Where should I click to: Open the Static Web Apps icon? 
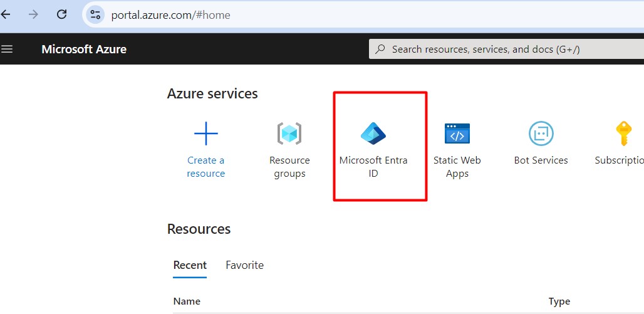pyautogui.click(x=457, y=133)
